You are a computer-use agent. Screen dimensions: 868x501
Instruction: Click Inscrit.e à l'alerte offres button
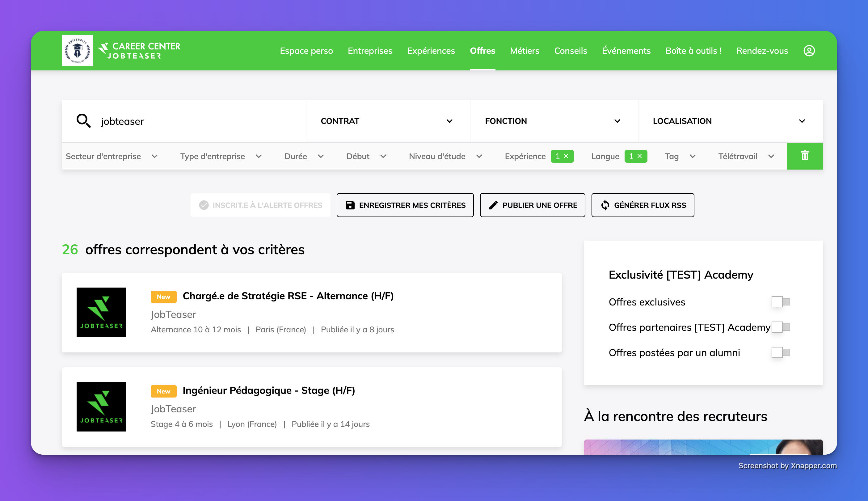click(260, 205)
